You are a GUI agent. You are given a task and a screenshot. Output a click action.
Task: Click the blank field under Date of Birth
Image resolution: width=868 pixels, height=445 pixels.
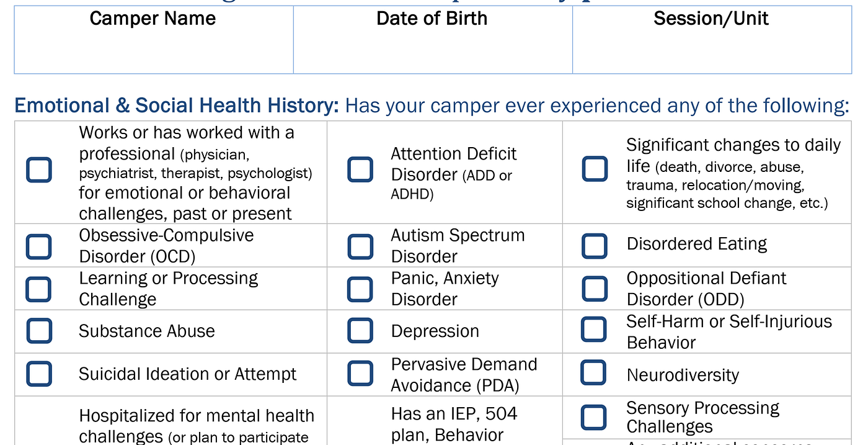click(x=433, y=51)
